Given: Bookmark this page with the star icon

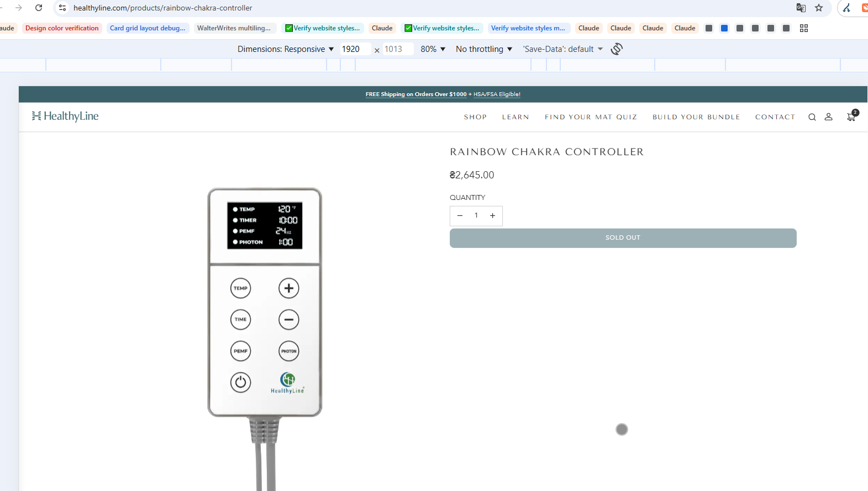Looking at the screenshot, I should pos(819,8).
